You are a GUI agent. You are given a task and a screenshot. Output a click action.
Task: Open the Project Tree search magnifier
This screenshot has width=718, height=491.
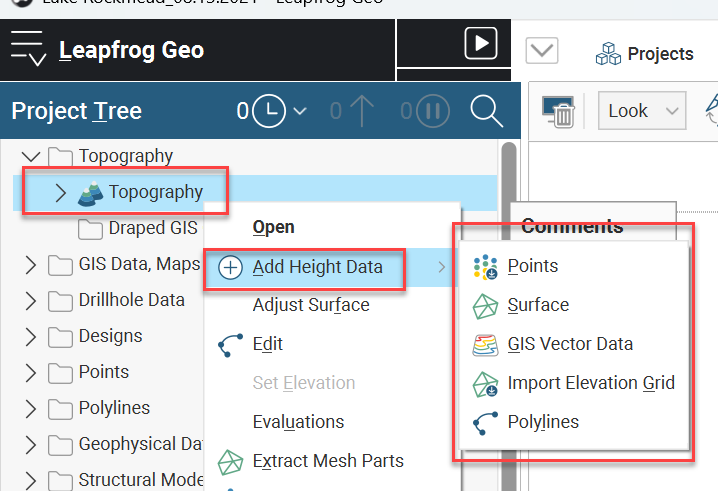(486, 111)
